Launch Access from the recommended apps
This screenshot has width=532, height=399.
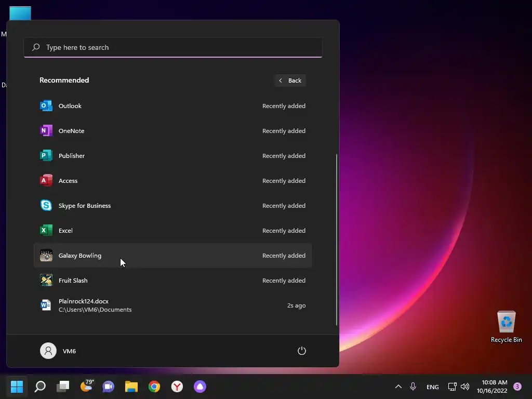(x=172, y=180)
